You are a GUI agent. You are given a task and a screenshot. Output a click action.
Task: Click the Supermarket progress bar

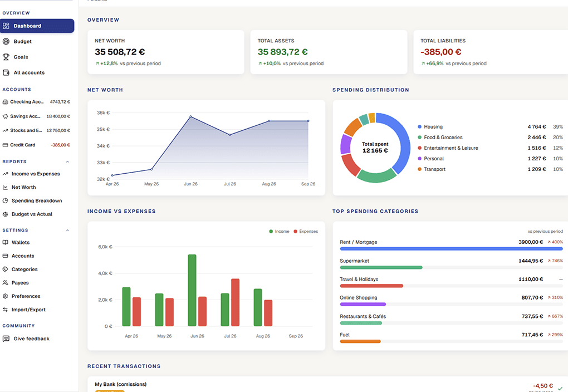452,267
